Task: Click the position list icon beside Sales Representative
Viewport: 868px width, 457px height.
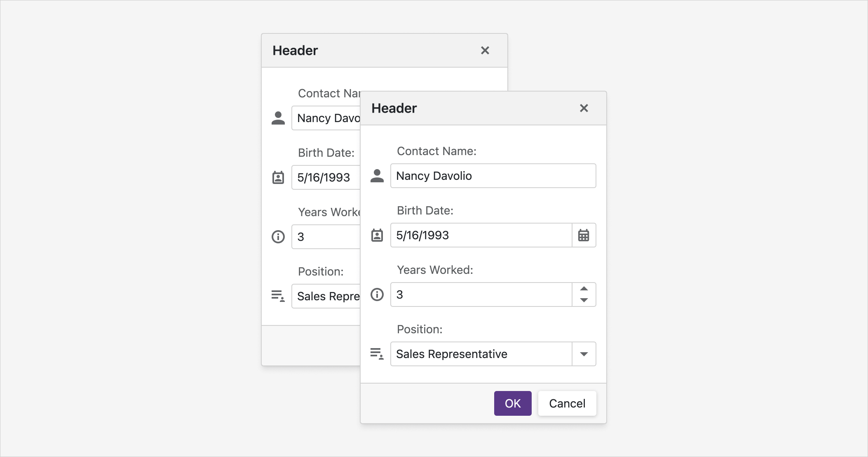Action: [376, 353]
